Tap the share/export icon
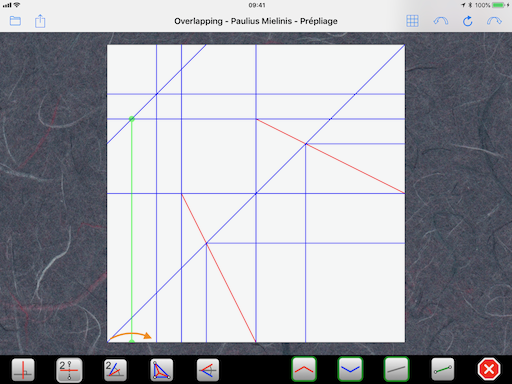Image resolution: width=512 pixels, height=384 pixels. tap(40, 21)
